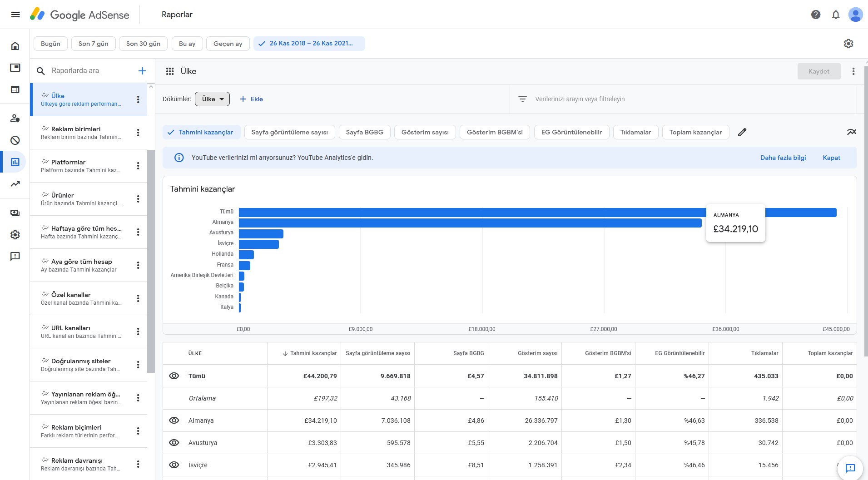Viewport: 868px width, 480px height.
Task: Open the Ülke breakdown dropdown
Action: [212, 99]
